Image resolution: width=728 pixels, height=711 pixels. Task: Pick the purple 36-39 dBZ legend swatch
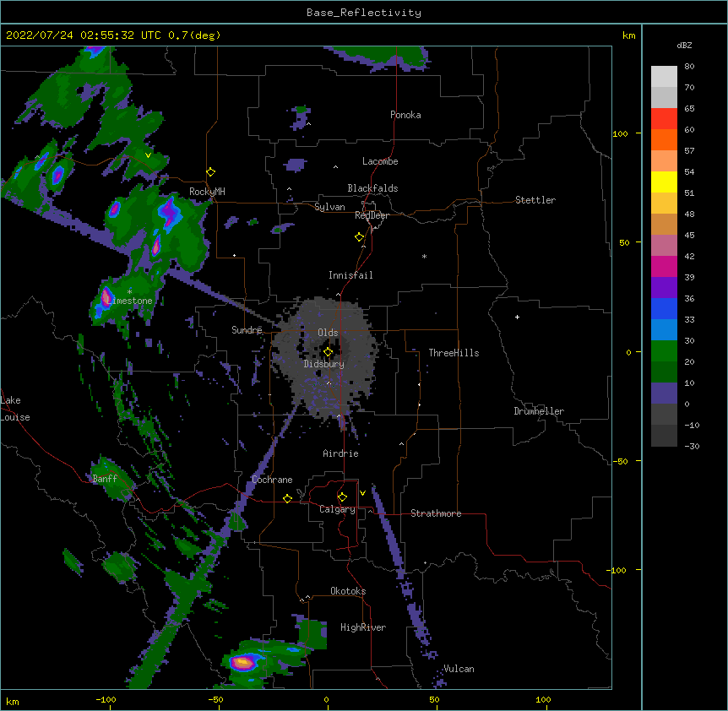coord(664,287)
